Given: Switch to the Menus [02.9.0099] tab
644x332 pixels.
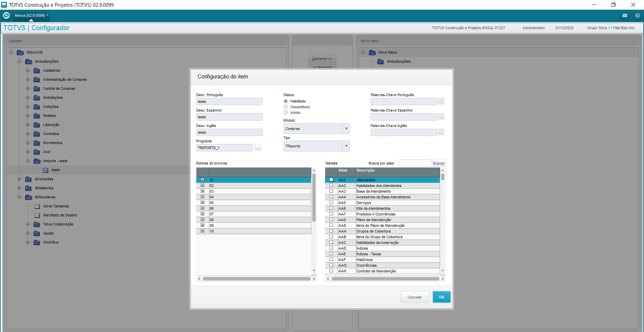Looking at the screenshot, I should [x=30, y=15].
